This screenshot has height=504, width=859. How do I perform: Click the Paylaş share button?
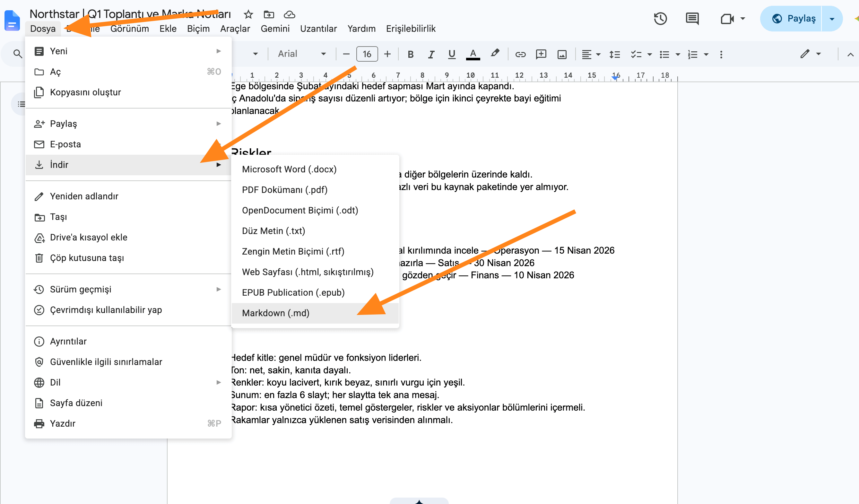tap(791, 19)
